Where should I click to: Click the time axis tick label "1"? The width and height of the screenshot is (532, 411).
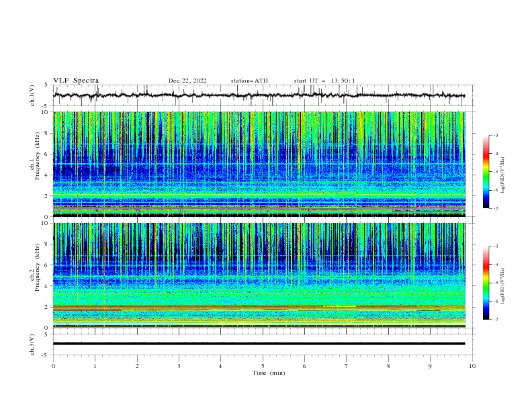click(95, 366)
